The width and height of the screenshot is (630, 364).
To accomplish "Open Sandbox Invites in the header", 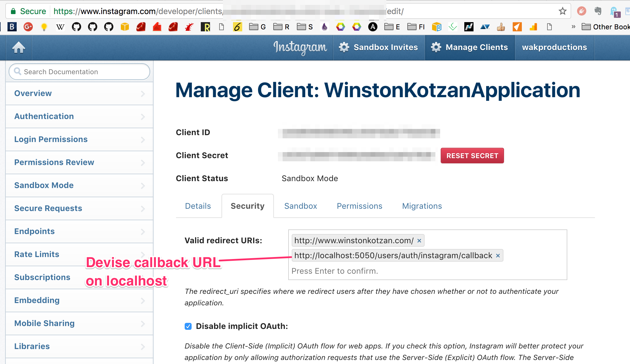I will [379, 47].
